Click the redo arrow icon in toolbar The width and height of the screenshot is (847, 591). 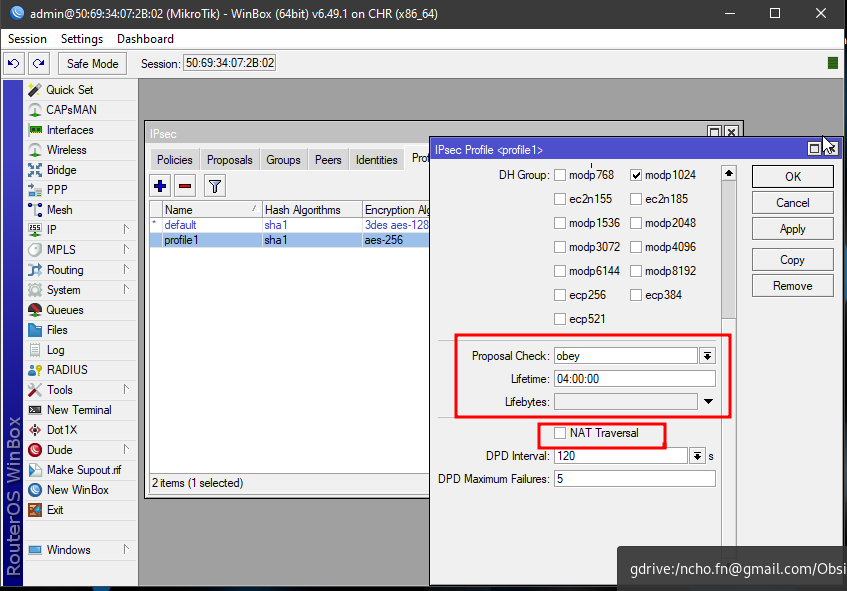(x=38, y=63)
